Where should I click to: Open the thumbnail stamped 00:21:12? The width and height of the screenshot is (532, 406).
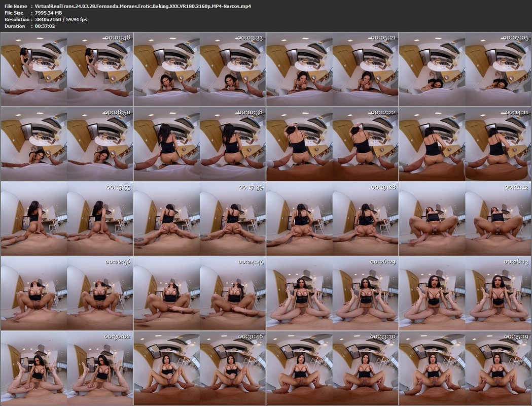465,219
